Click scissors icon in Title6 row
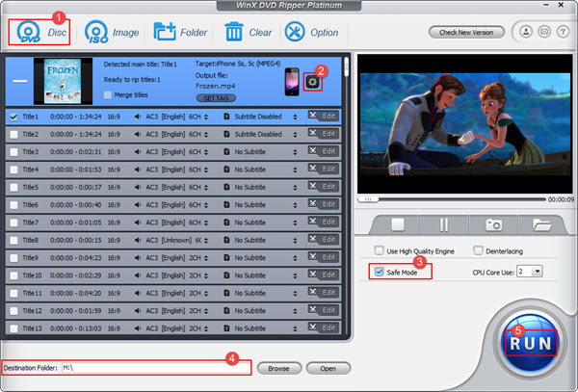 312,204
